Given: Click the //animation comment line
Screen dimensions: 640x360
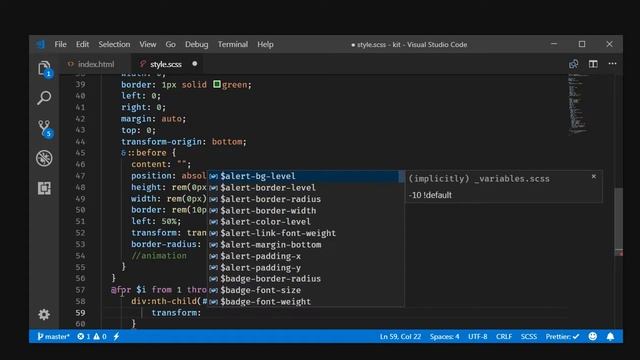Looking at the screenshot, I should click(x=159, y=256).
